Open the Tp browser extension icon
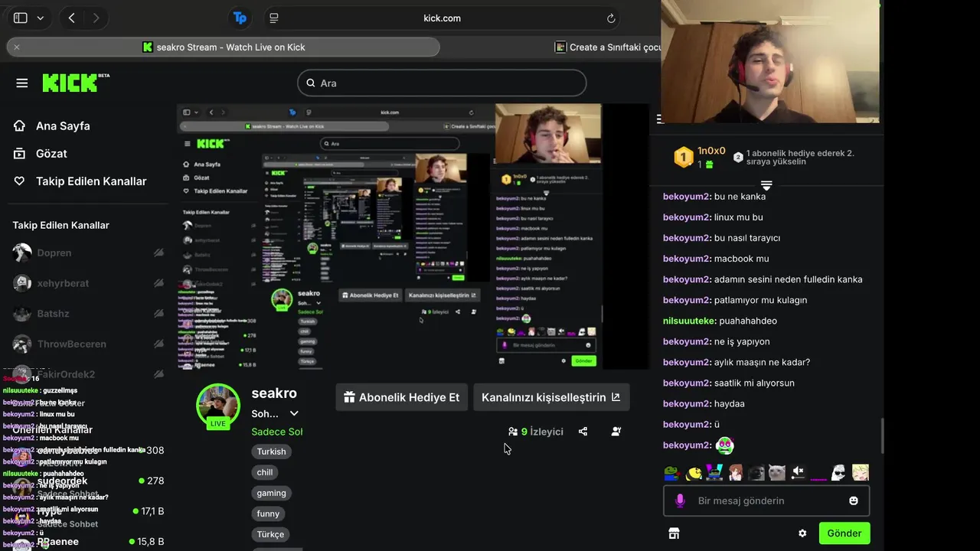The width and height of the screenshot is (980, 551). point(240,18)
